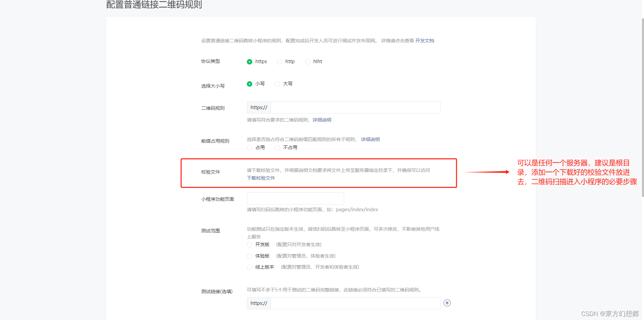Click the 二维码规则 URL input field
The height and width of the screenshot is (320, 644).
pyautogui.click(x=356, y=107)
